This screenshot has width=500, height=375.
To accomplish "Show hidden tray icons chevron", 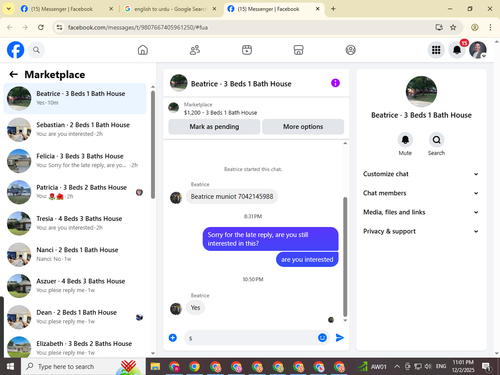I will (397, 367).
